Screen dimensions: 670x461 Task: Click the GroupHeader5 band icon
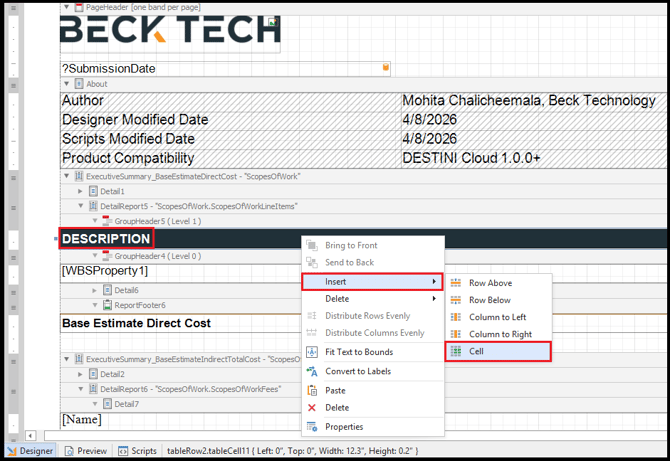pyautogui.click(x=107, y=221)
